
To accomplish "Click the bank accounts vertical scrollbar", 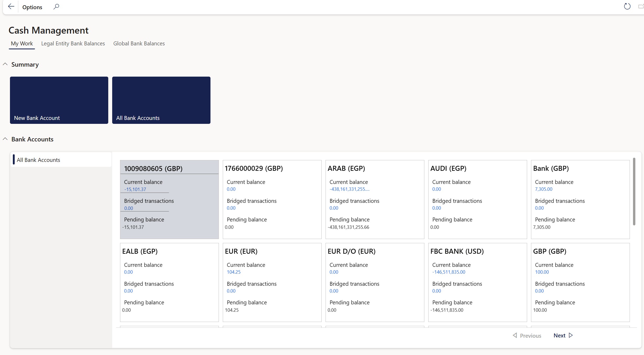I will click(634, 192).
